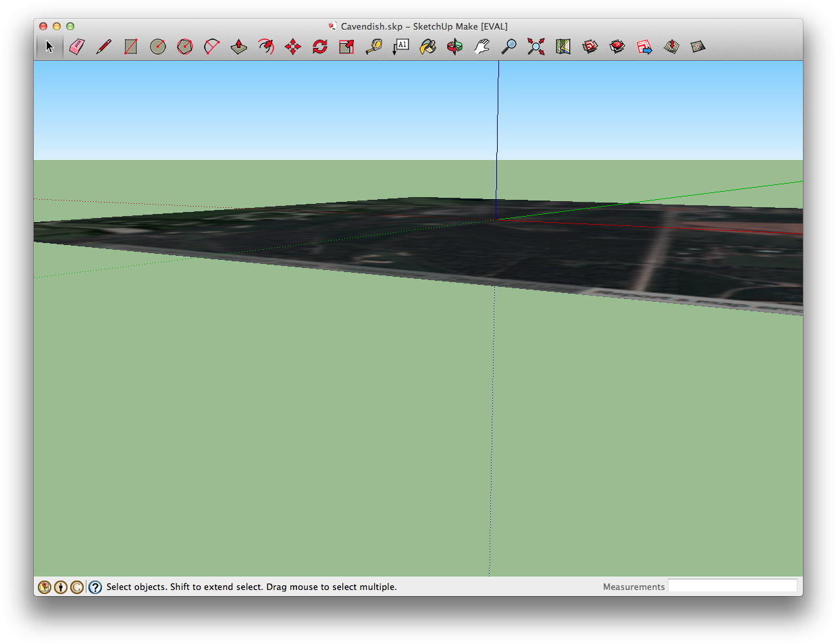Select the Rotate tool
This screenshot has height=644, width=836.
click(x=320, y=47)
